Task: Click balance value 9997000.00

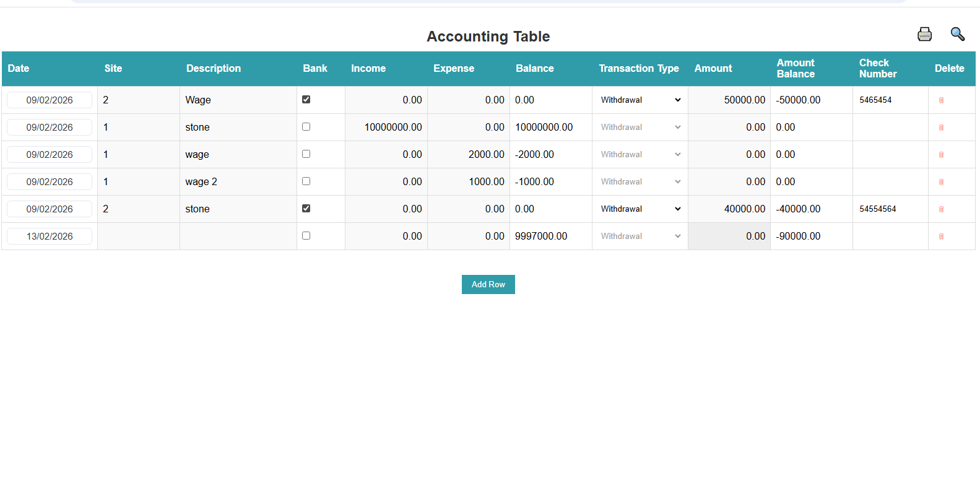Action: (541, 236)
